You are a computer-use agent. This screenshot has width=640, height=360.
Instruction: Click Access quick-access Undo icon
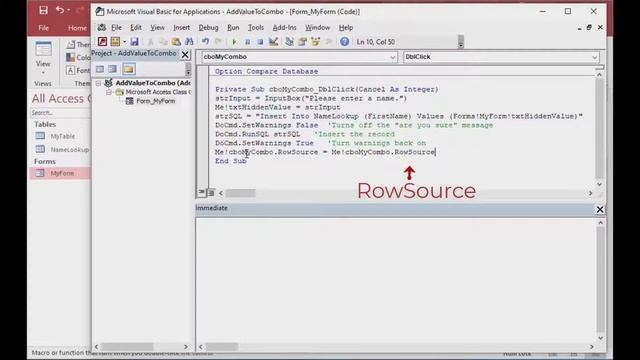coord(60,10)
